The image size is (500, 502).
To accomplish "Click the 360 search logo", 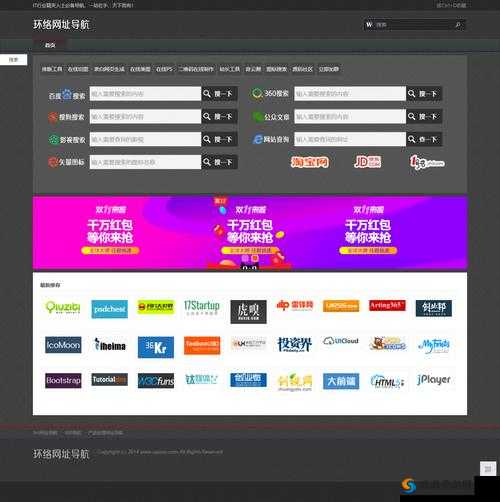I will pos(270,93).
